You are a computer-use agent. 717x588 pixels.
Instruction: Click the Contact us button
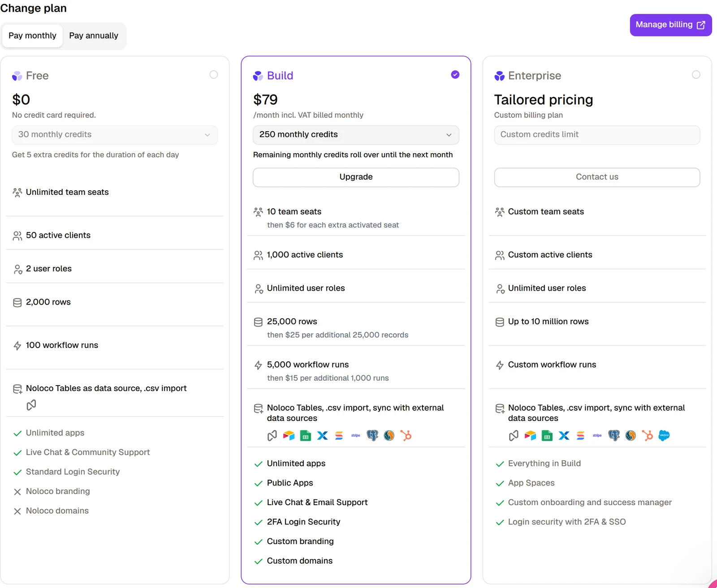click(x=597, y=177)
